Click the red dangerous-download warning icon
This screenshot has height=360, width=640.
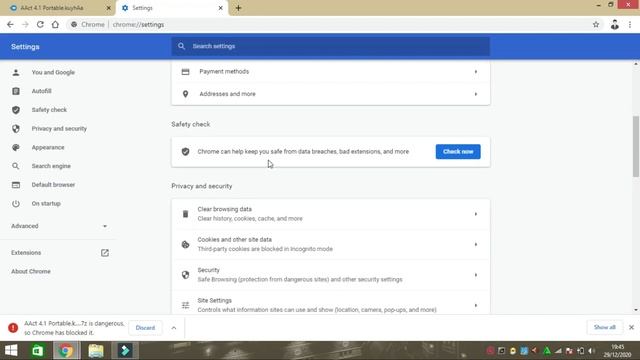(x=13, y=328)
